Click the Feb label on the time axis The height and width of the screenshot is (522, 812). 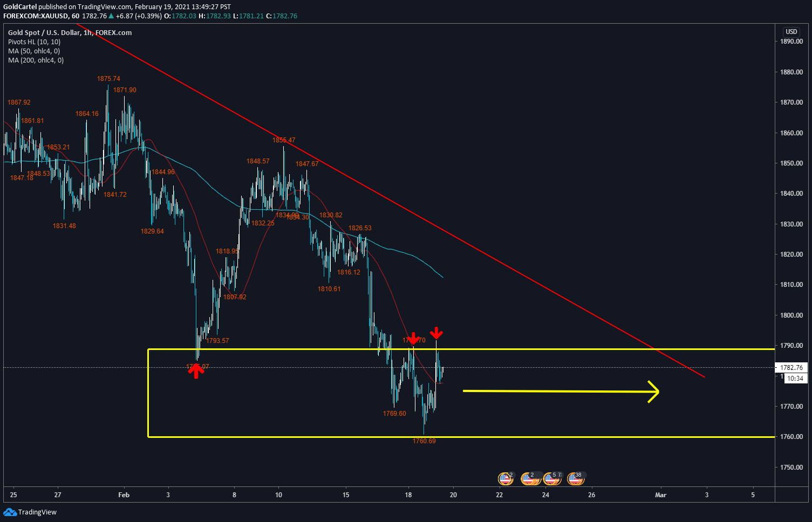coord(124,495)
